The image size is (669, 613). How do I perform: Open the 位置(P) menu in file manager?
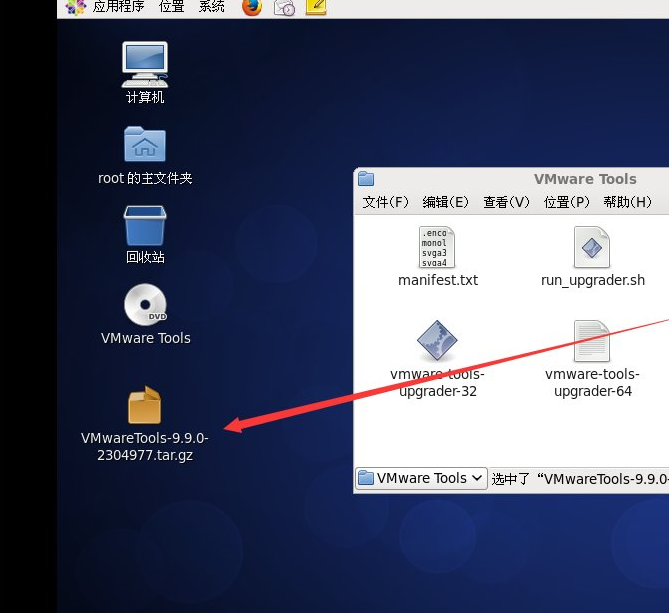click(x=567, y=202)
